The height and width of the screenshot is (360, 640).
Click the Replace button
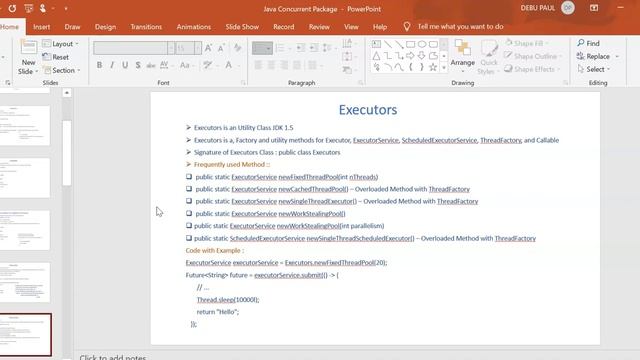[x=593, y=56]
